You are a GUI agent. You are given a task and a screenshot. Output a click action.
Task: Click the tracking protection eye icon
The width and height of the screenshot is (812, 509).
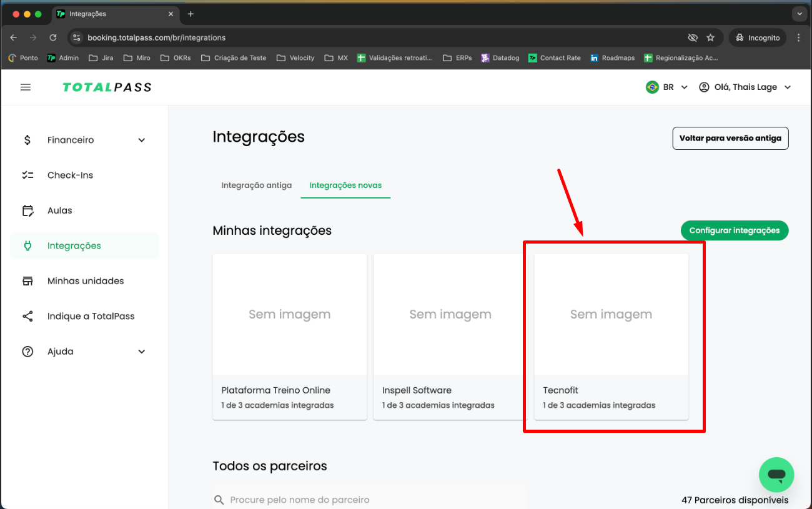tap(692, 37)
